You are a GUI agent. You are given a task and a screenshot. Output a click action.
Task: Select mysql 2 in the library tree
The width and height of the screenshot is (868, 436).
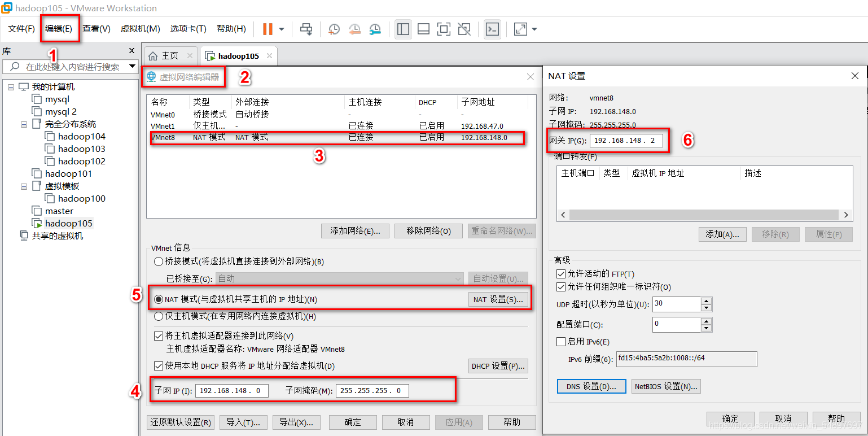coord(60,112)
